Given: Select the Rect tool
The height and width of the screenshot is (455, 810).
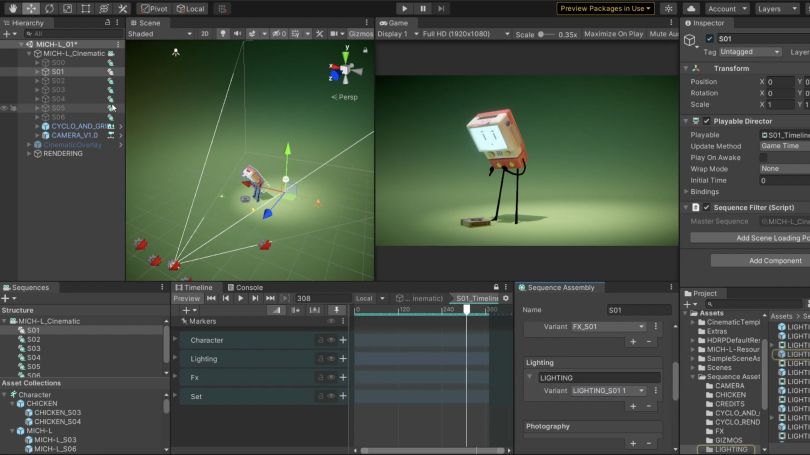Looking at the screenshot, I should [x=86, y=8].
